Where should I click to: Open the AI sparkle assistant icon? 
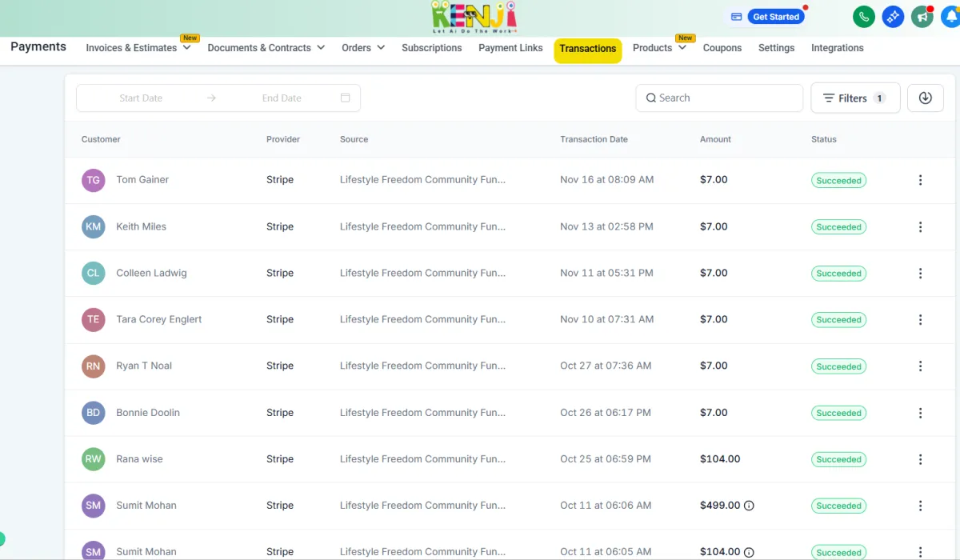click(x=893, y=16)
